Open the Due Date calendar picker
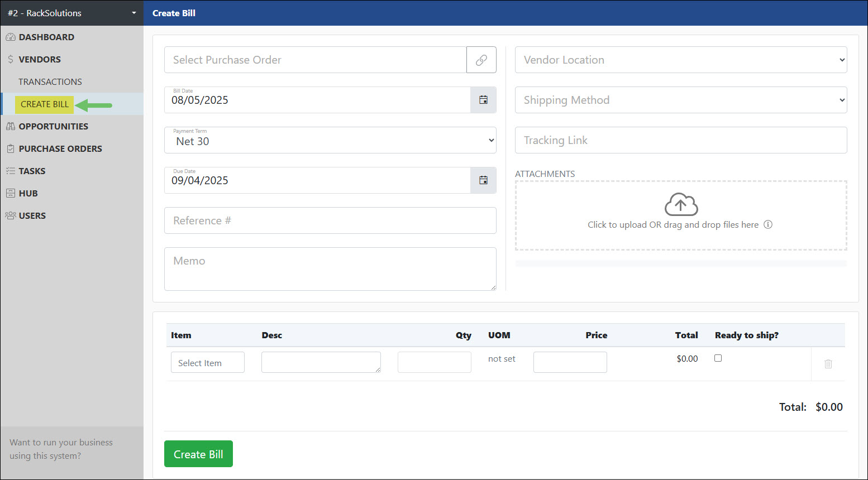Image resolution: width=868 pixels, height=480 pixels. coord(483,180)
